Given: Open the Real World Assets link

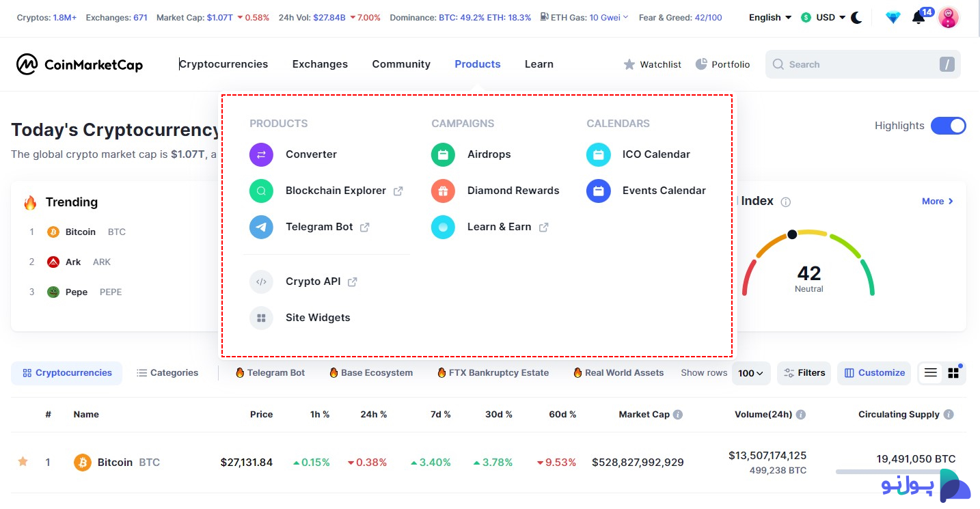Looking at the screenshot, I should 618,373.
